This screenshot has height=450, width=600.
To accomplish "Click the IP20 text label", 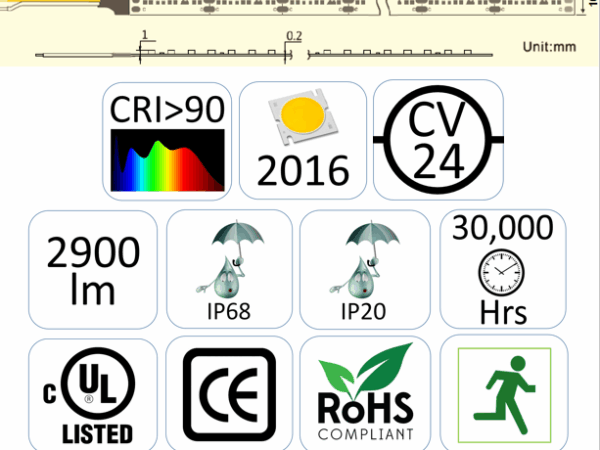I will tap(363, 310).
